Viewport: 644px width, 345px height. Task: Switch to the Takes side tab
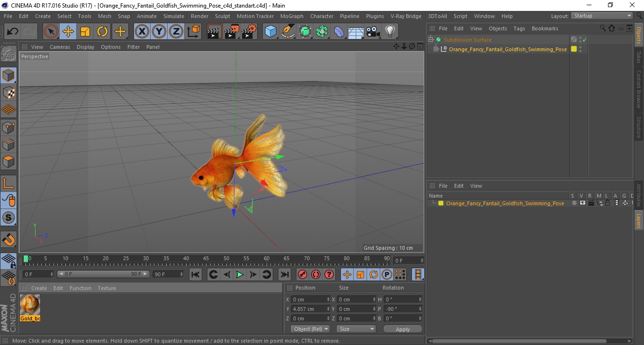(638, 57)
